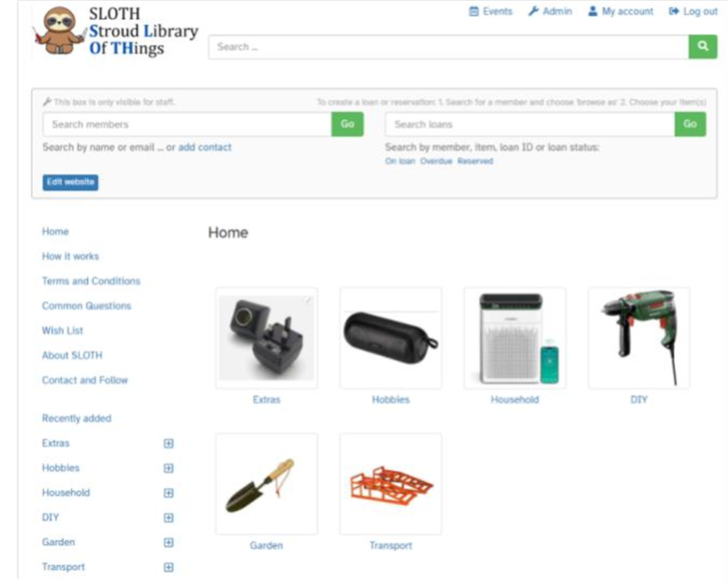Expand the Household category plus icon
This screenshot has width=728, height=580.
pyautogui.click(x=169, y=493)
